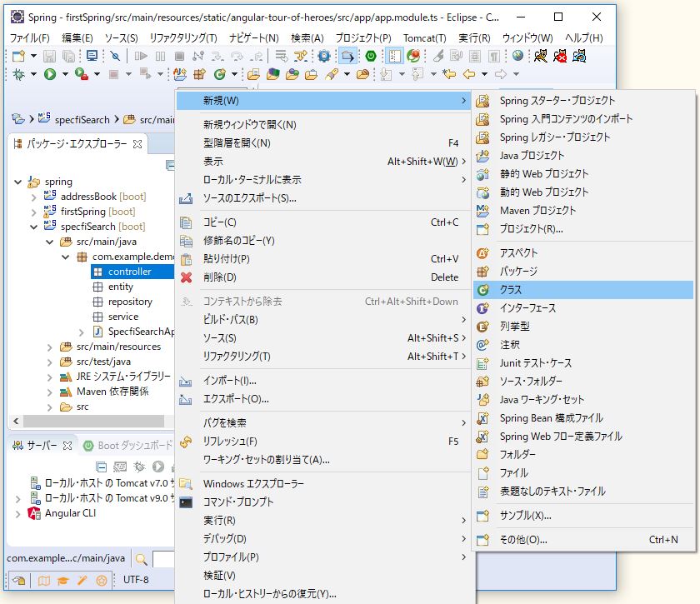Viewport: 700px width, 604px height.
Task: Choose インターフェース in the New submenu
Action: pos(583,308)
